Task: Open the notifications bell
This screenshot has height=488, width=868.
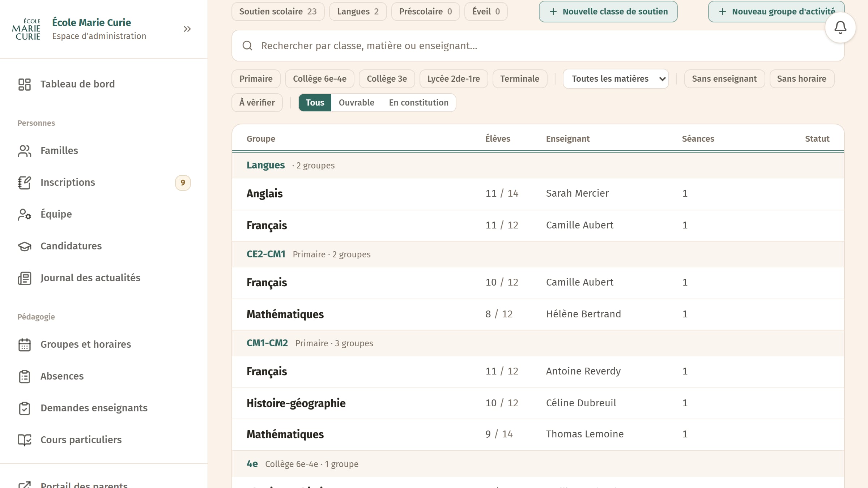Action: tap(840, 27)
